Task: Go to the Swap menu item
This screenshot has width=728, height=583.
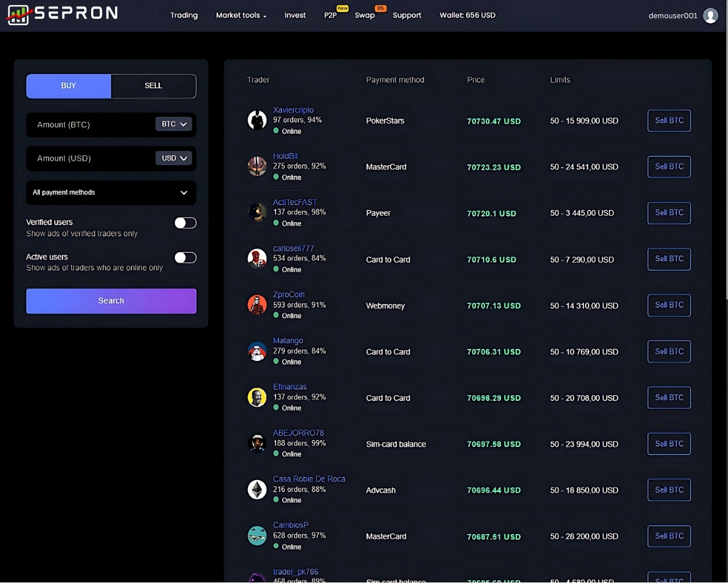Action: point(365,15)
